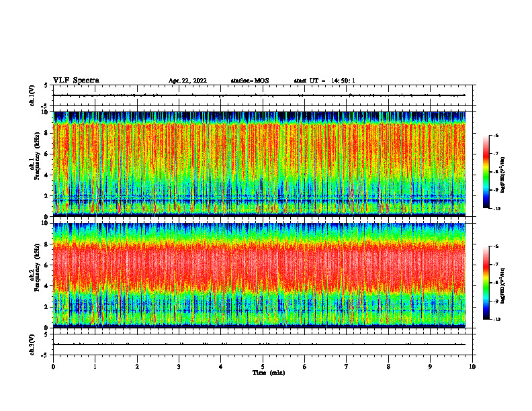The image size is (532, 411).
Task: Click the "6" kHz tick of ch.1 spectrogram
Action: (x=46, y=154)
